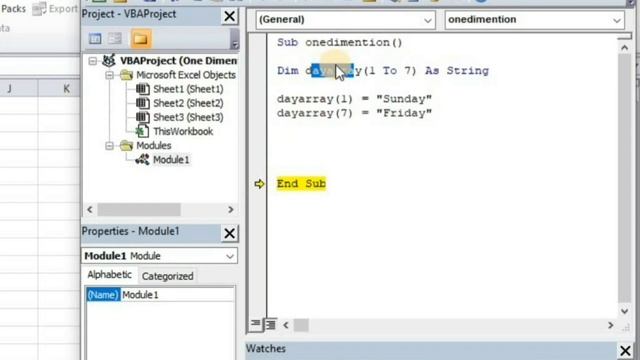This screenshot has height=360, width=640.
Task: Click the Full Module View button
Action: (x=270, y=324)
